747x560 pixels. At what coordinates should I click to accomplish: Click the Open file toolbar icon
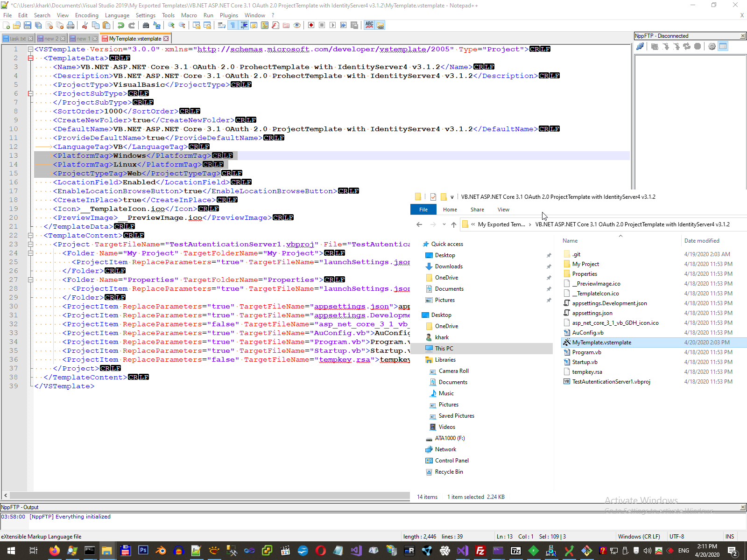[x=17, y=25]
